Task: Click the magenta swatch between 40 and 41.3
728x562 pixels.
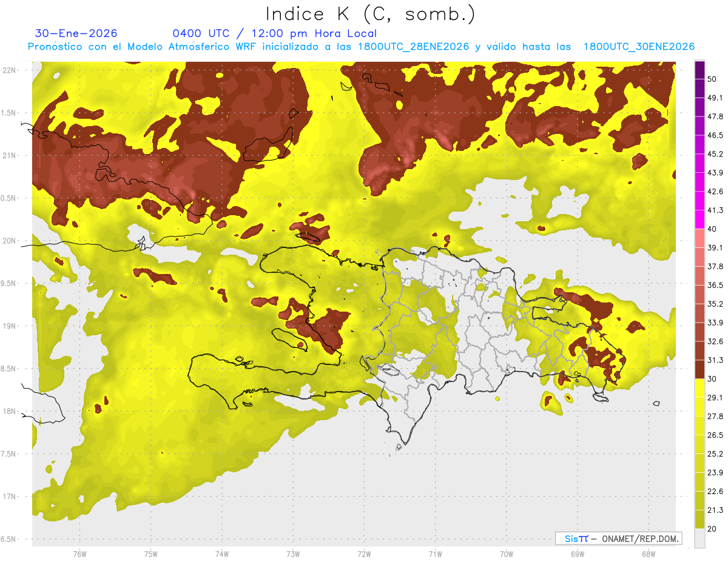Action: [699, 219]
